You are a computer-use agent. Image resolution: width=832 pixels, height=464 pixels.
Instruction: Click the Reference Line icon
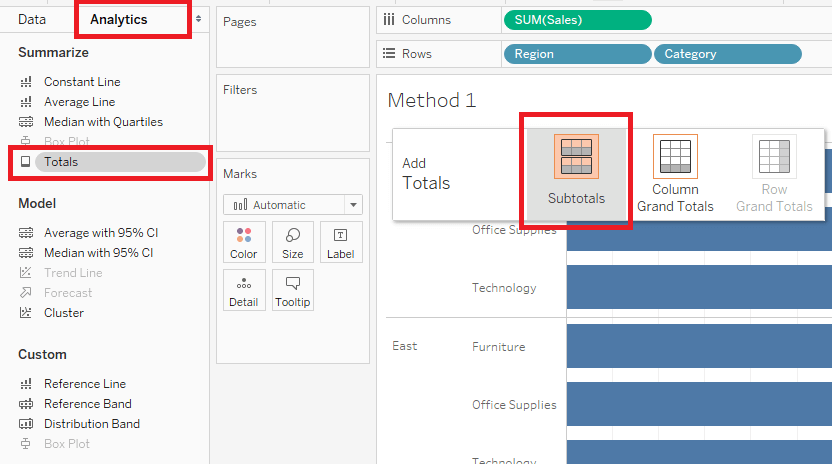pos(26,384)
